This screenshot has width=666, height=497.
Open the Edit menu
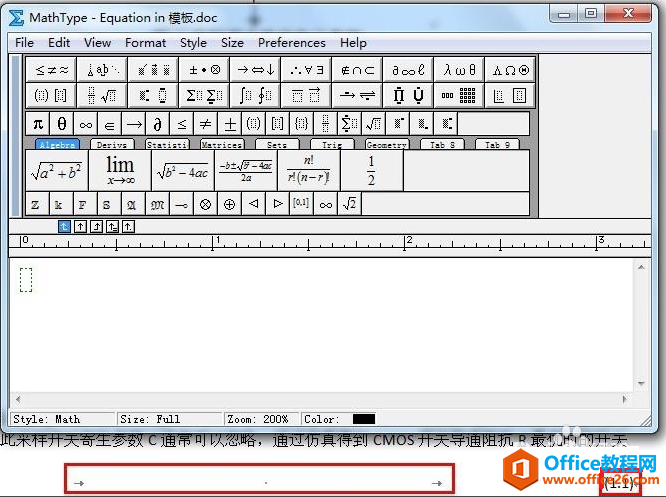tap(59, 43)
